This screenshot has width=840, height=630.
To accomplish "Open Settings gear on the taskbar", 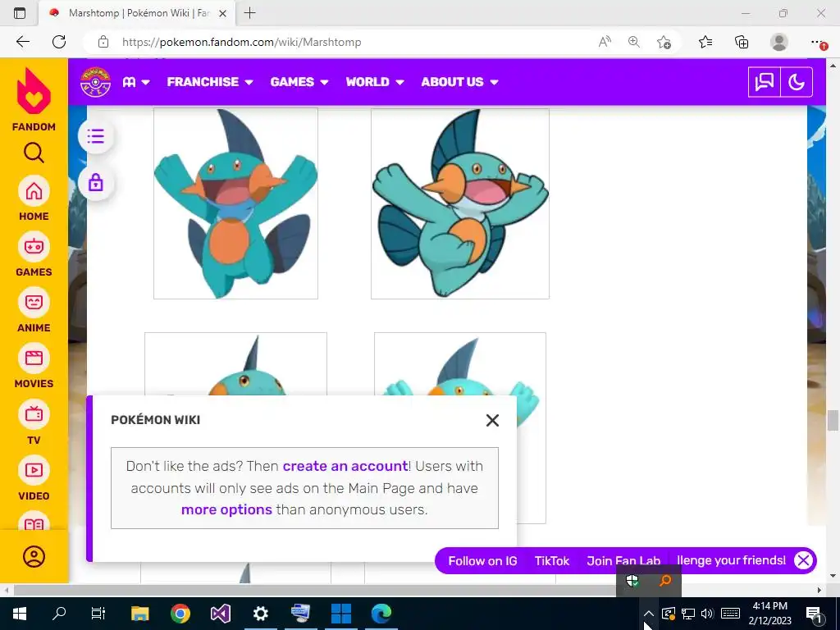I will (x=260, y=614).
